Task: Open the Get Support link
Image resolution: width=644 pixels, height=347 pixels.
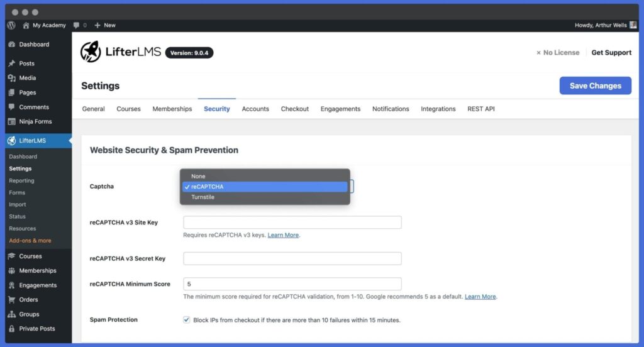Action: click(611, 53)
